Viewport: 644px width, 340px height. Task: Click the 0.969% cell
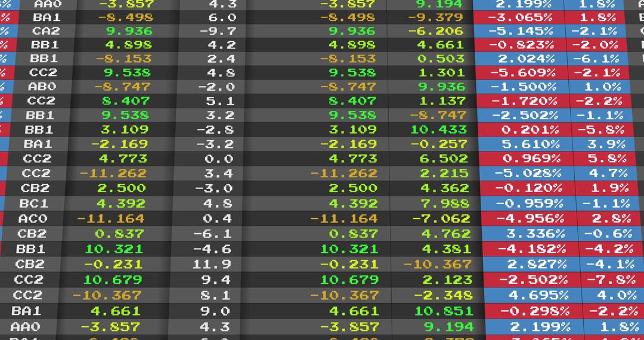(527, 159)
